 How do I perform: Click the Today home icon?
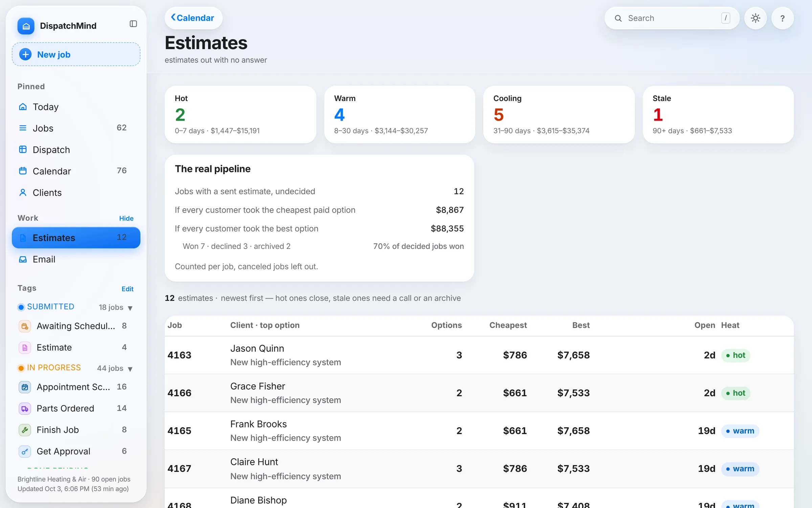(x=23, y=107)
